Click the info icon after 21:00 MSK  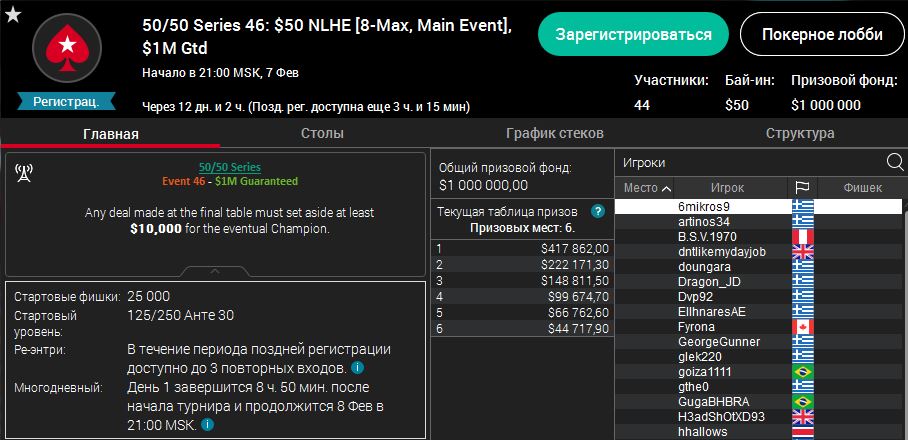coord(205,424)
